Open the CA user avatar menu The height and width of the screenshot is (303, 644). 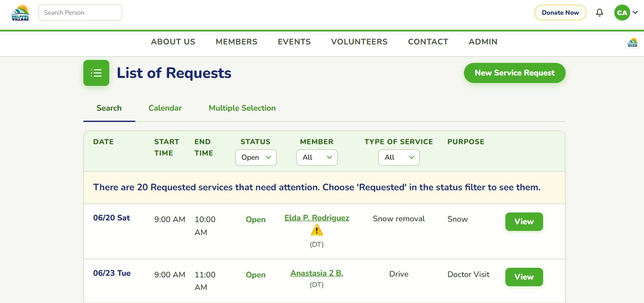[x=626, y=13]
